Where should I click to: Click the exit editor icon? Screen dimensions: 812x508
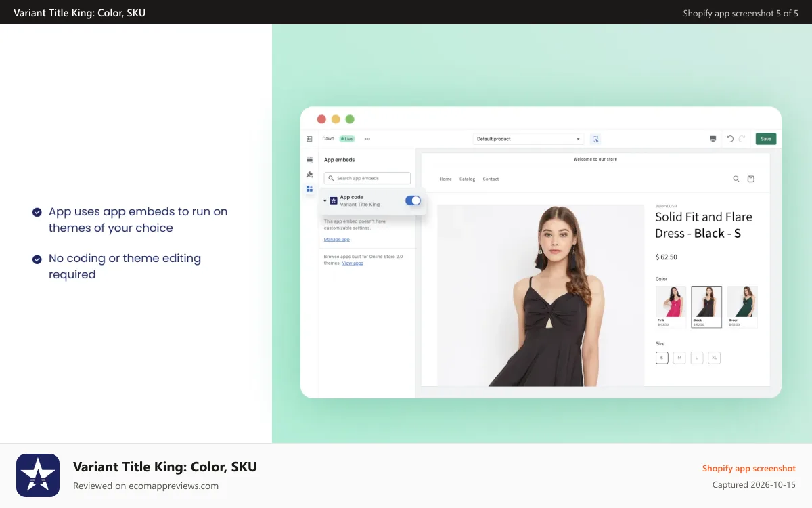point(309,139)
